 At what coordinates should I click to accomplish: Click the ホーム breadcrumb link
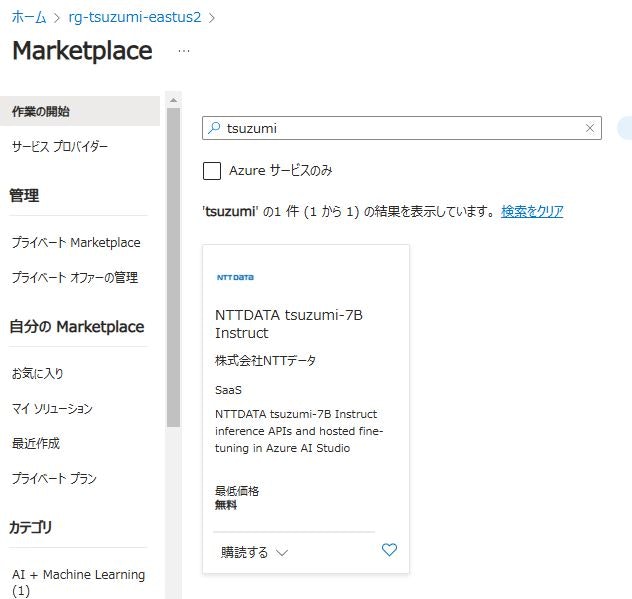click(x=29, y=17)
